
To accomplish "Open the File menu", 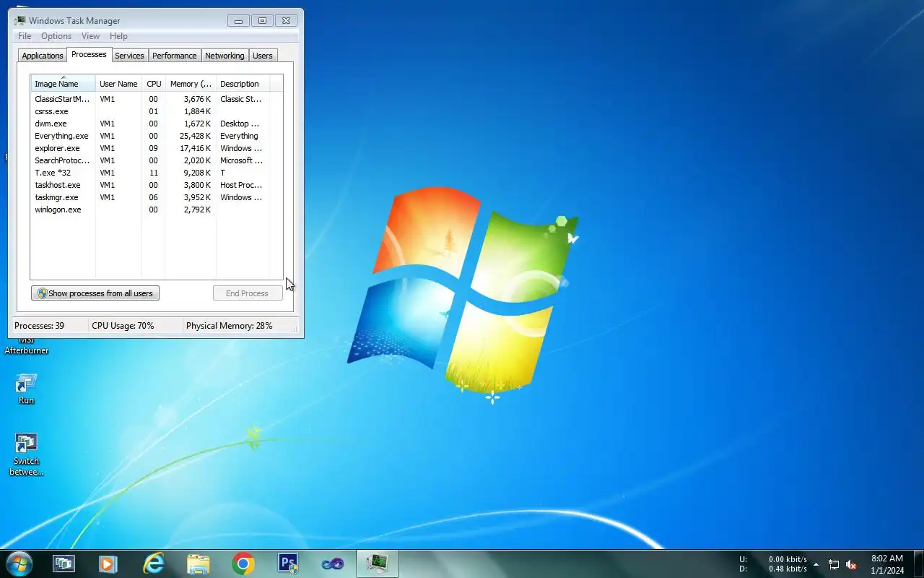I will click(25, 36).
